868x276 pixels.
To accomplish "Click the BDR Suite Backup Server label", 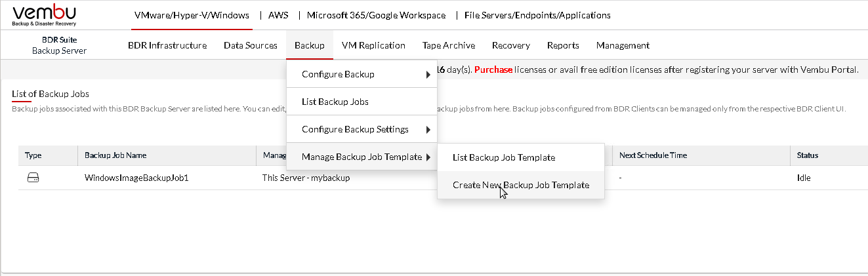I will (x=59, y=45).
